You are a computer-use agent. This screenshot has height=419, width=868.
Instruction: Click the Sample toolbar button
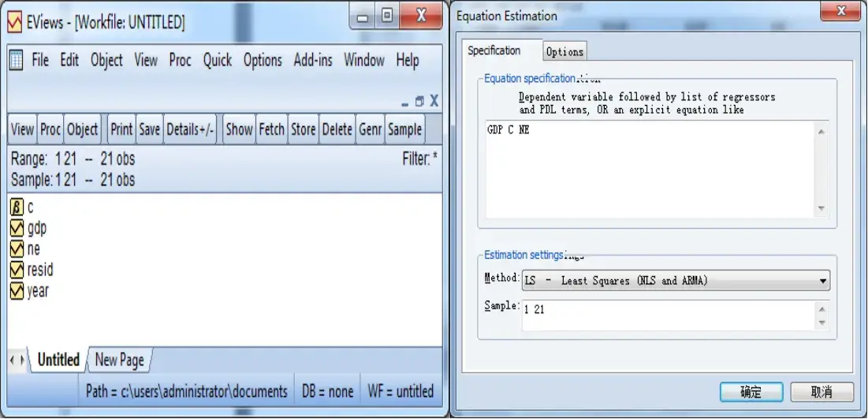405,129
